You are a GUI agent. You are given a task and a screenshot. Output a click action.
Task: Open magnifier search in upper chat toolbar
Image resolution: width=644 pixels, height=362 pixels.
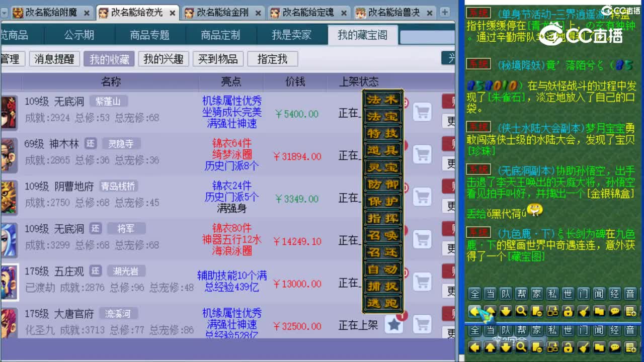pos(521,311)
